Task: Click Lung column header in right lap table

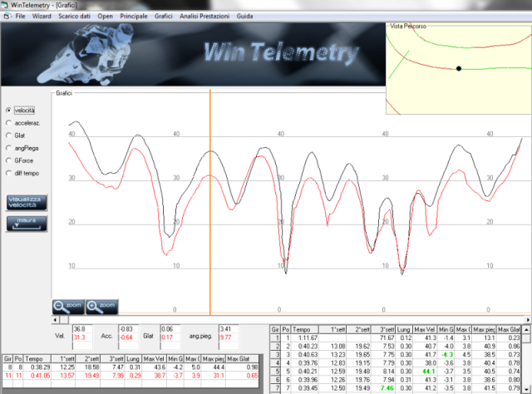Action: (x=404, y=329)
